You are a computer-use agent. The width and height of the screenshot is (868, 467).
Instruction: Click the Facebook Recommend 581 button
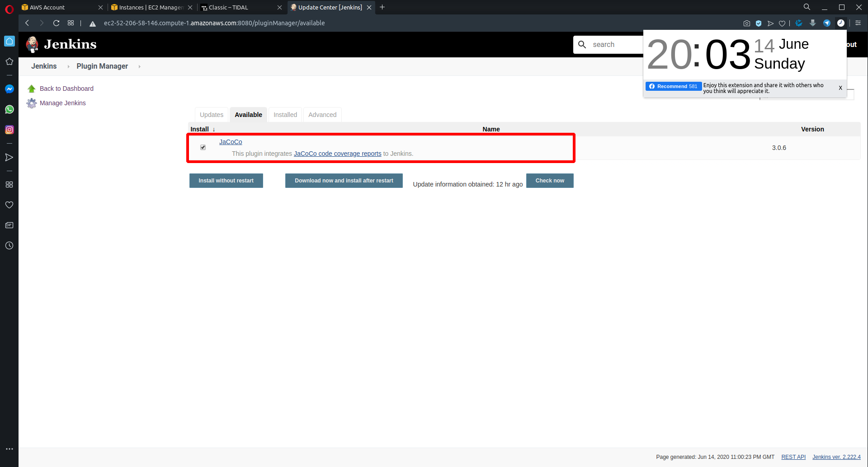pos(674,86)
